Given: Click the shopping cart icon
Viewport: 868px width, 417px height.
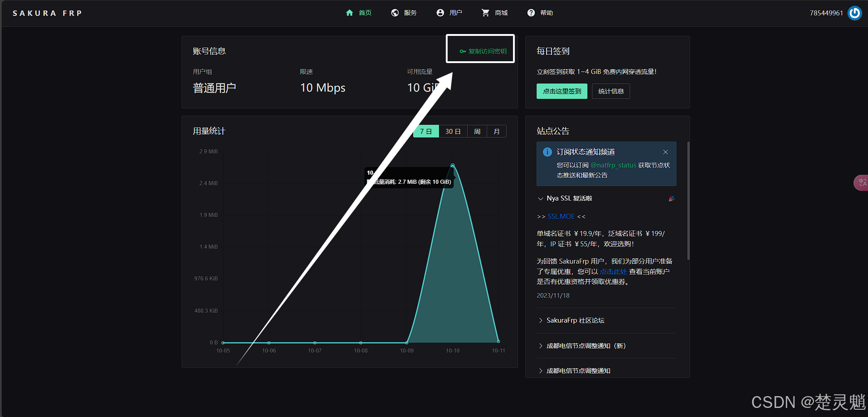Looking at the screenshot, I should click(486, 13).
